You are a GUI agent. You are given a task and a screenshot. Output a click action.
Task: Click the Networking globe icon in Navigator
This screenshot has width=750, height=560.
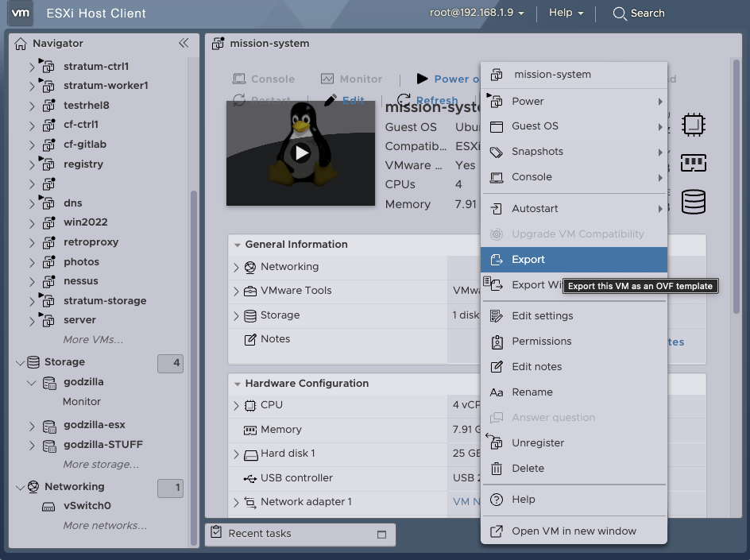[x=33, y=487]
